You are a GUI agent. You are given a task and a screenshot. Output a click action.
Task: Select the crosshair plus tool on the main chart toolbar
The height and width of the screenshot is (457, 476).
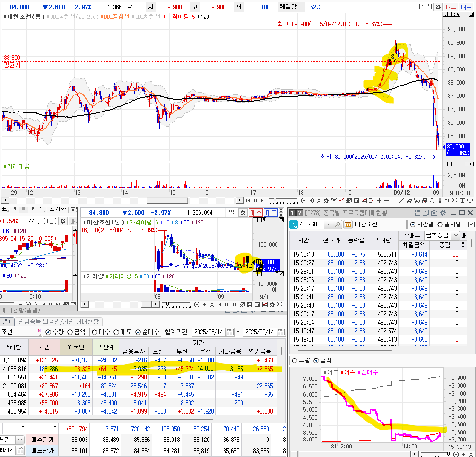click(379, 200)
